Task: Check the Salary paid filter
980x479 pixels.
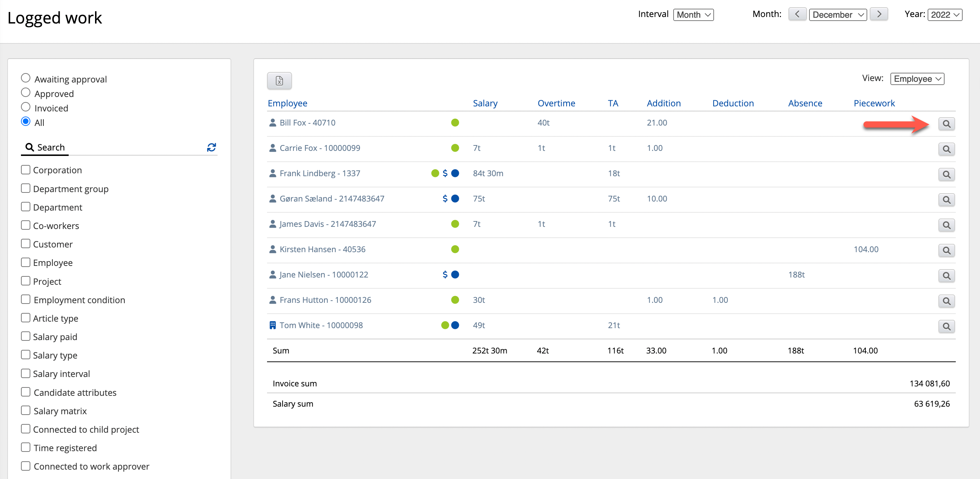Action: click(26, 336)
